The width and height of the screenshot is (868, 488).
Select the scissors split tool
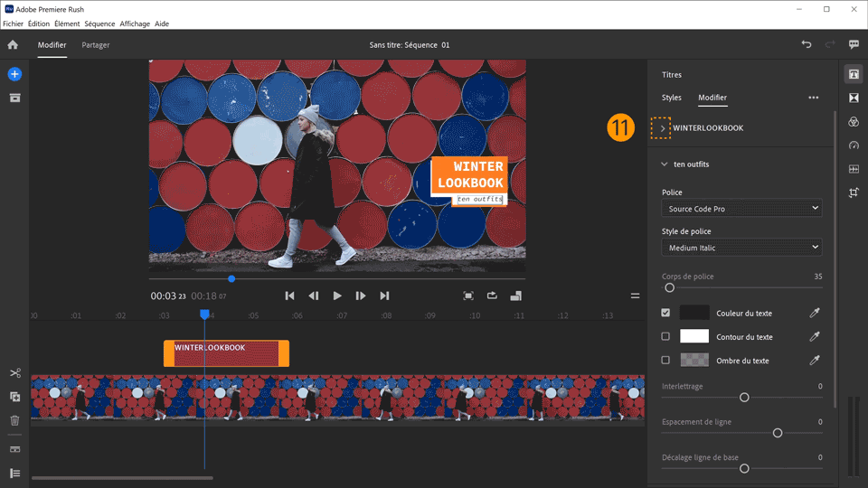[14, 373]
